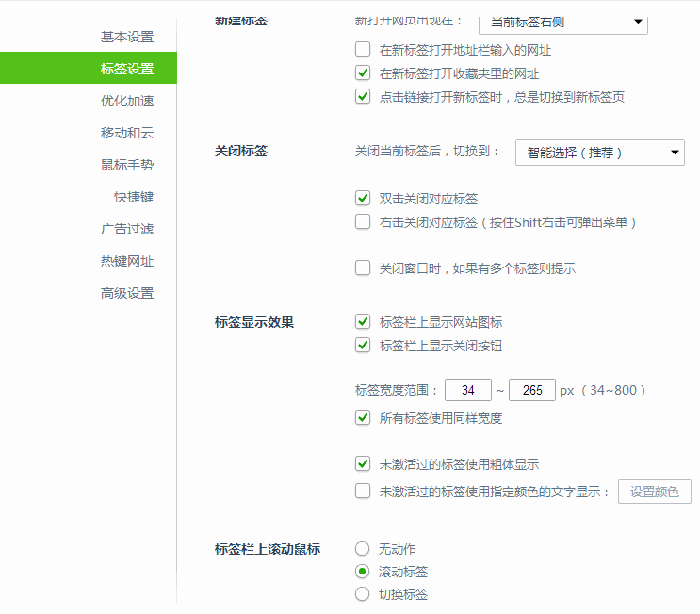Enable 右击关闭对应标签 checkbox

[363, 222]
